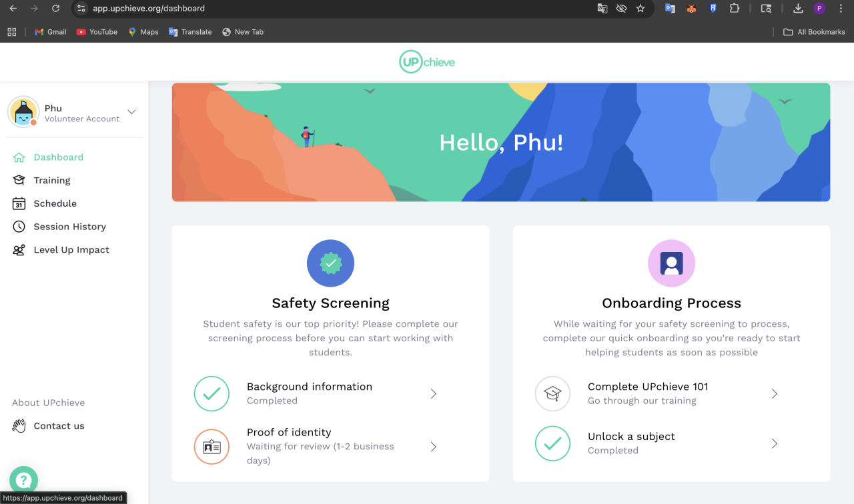Image resolution: width=854 pixels, height=504 pixels.
Task: Open the site information icon in address bar
Action: click(81, 9)
